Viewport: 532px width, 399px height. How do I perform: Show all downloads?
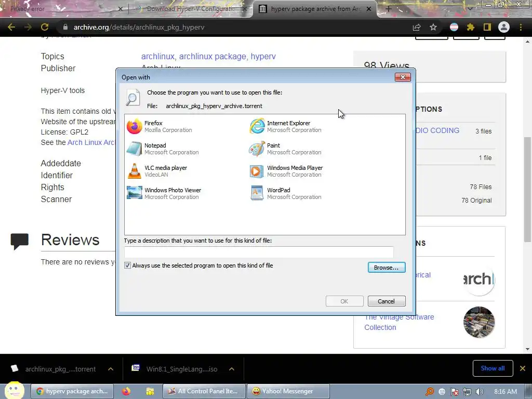[493, 368]
